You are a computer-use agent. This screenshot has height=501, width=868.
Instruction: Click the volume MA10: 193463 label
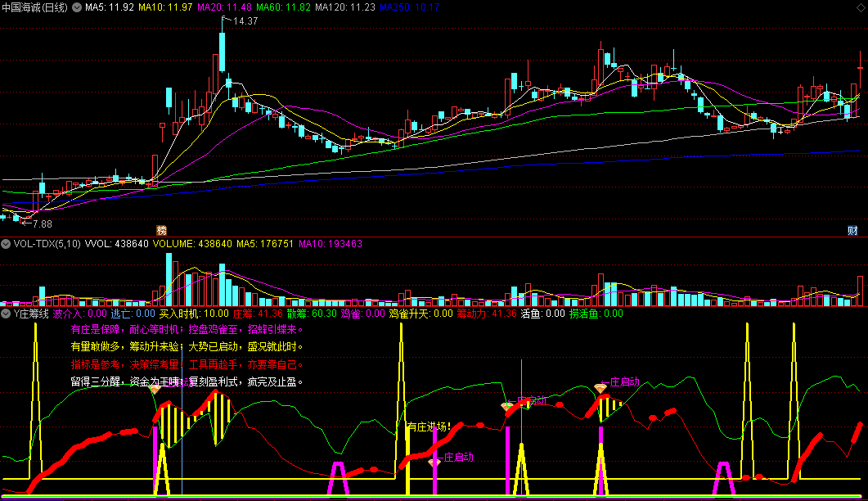[x=331, y=244]
